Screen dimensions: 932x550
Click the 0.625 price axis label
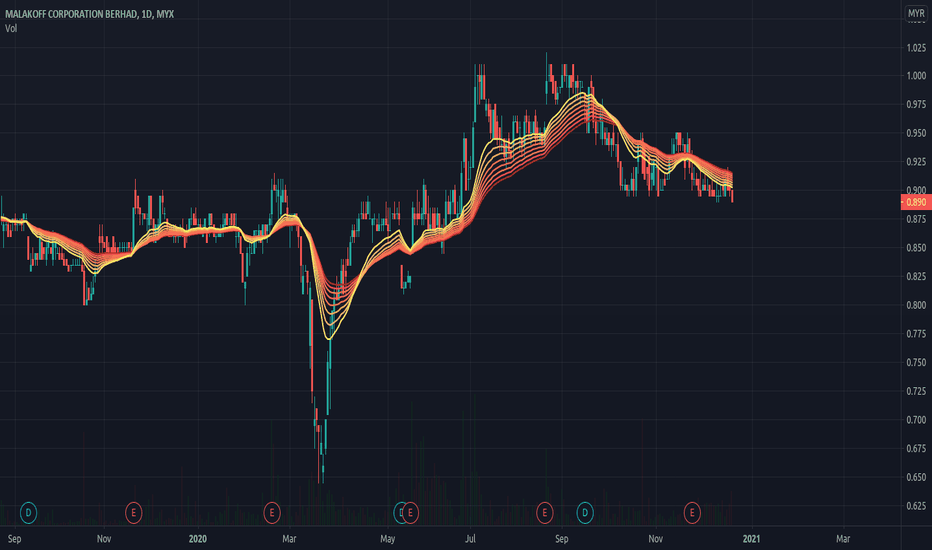click(x=916, y=506)
